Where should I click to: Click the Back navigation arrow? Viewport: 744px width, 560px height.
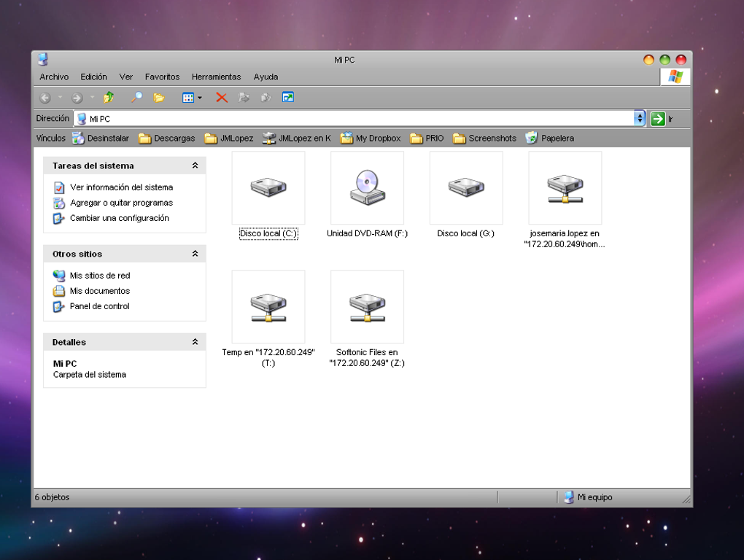click(x=45, y=98)
